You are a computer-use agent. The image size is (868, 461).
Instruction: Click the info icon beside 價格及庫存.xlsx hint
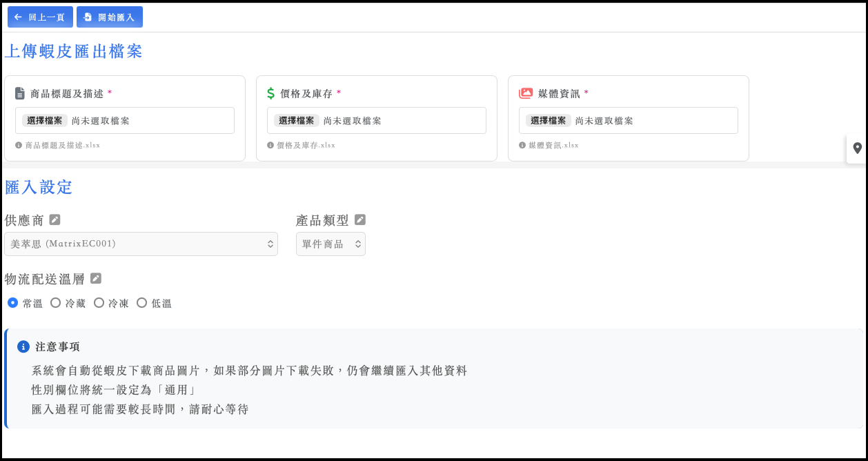[270, 146]
